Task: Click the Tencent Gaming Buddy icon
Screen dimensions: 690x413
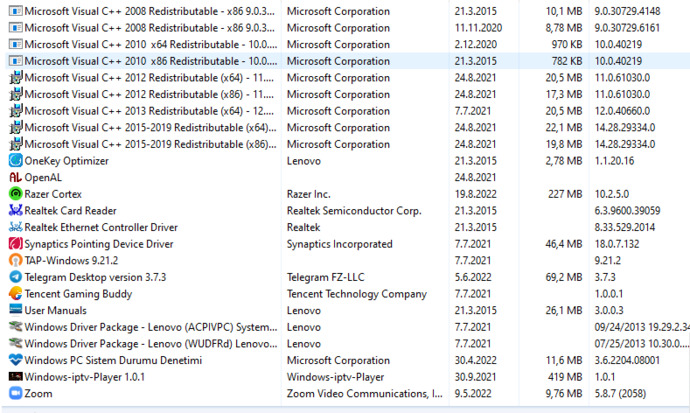Action: click(x=15, y=293)
